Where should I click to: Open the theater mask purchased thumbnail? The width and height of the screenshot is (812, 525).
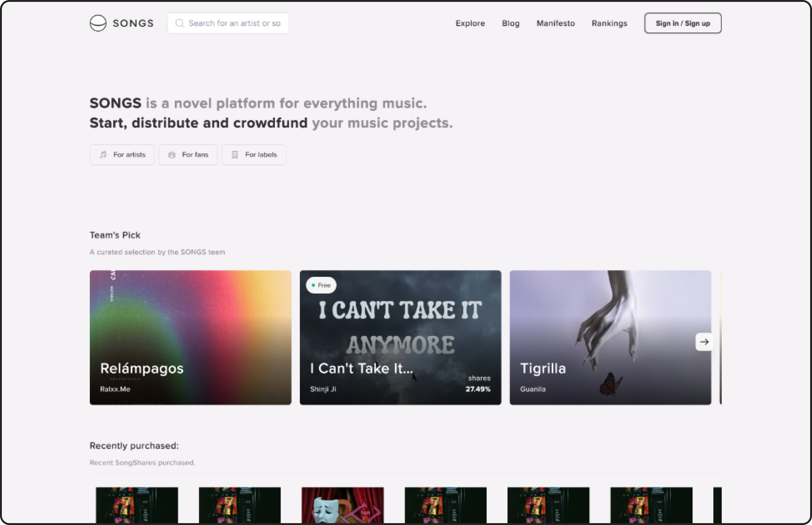[x=343, y=505]
